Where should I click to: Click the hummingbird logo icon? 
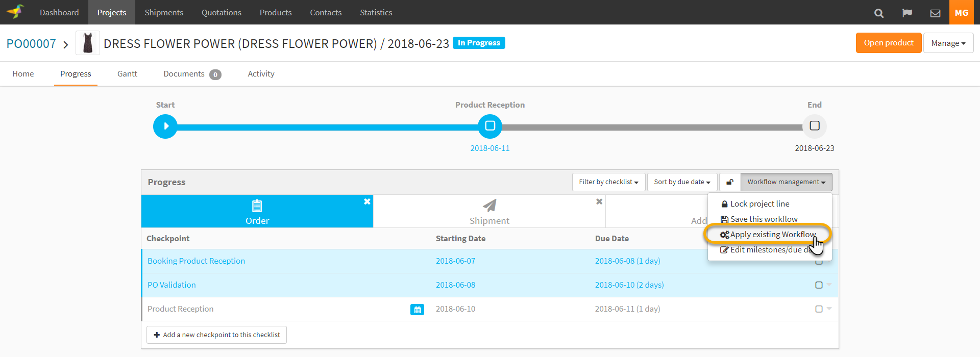tap(15, 12)
